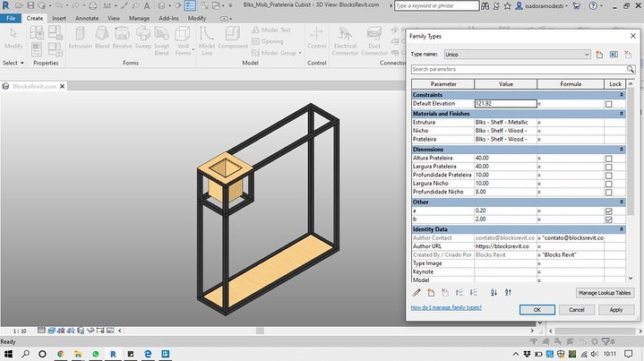Viewport: 644px width, 361px height.
Task: Collapse the Constraints parameter group
Action: (x=622, y=95)
